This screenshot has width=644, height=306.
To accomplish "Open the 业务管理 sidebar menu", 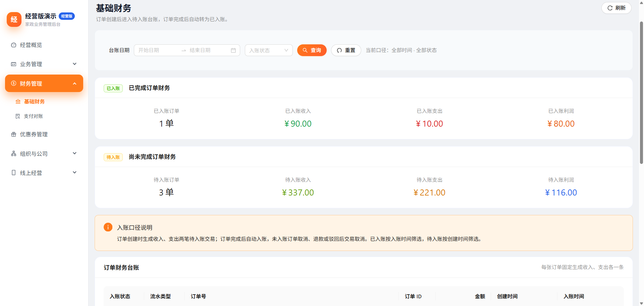I will click(x=44, y=64).
